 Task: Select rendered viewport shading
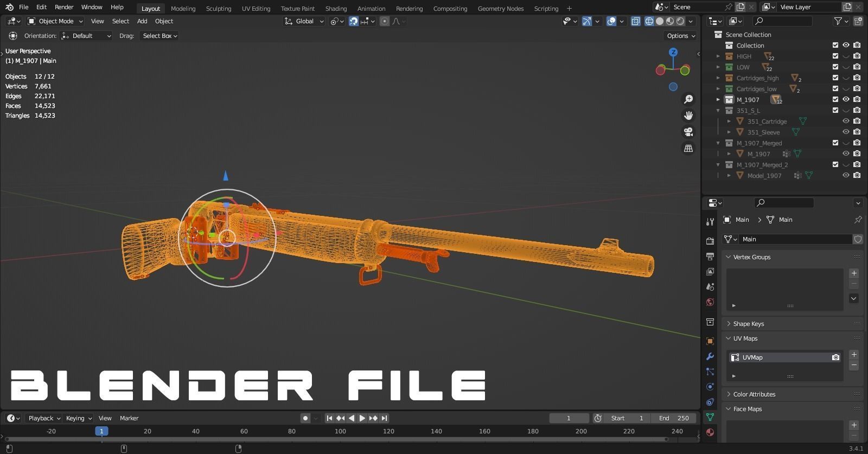680,21
